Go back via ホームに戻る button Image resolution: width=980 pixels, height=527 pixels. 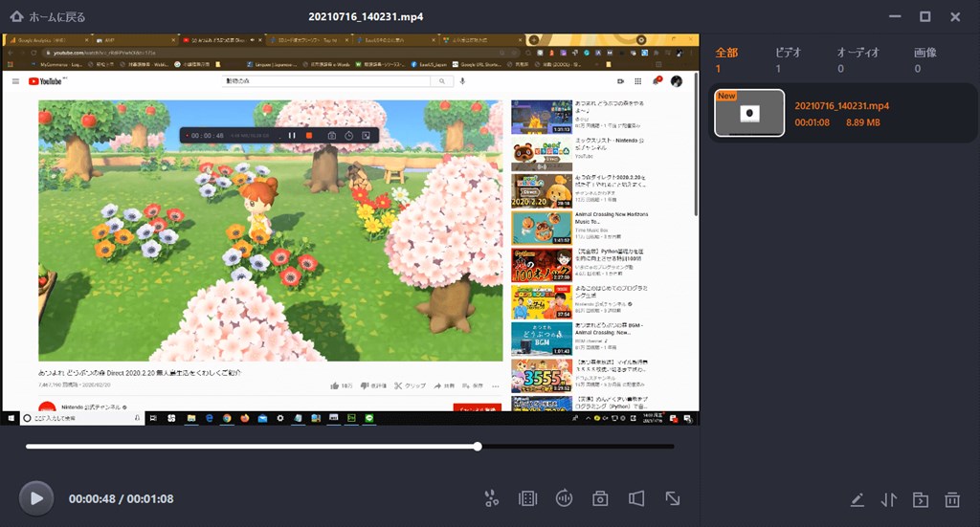coord(48,17)
